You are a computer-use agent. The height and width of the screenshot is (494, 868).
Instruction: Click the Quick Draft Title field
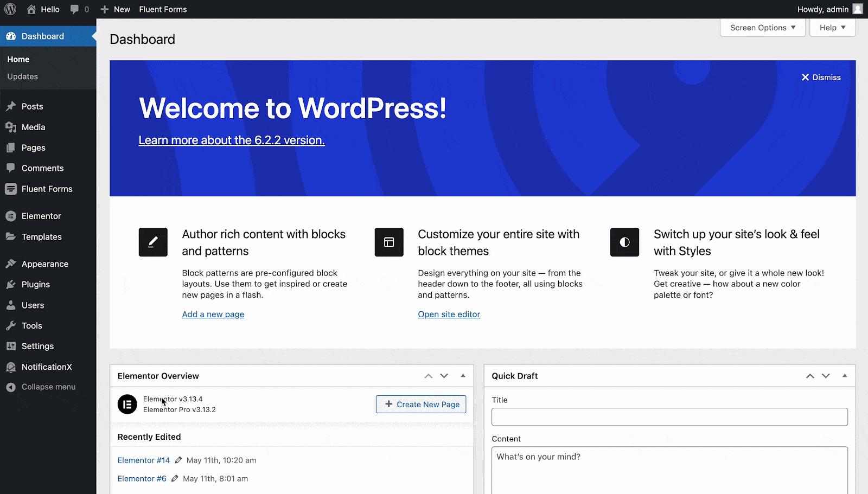(669, 416)
